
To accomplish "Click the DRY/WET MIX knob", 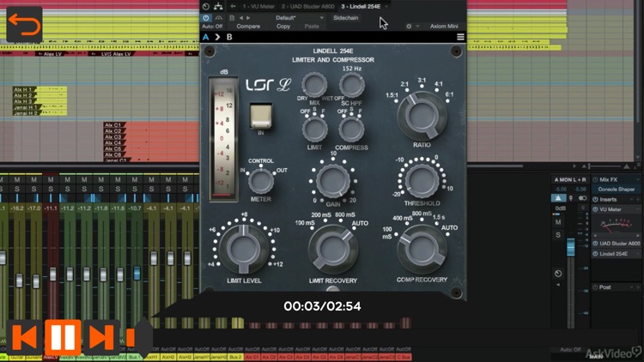I will [x=314, y=86].
